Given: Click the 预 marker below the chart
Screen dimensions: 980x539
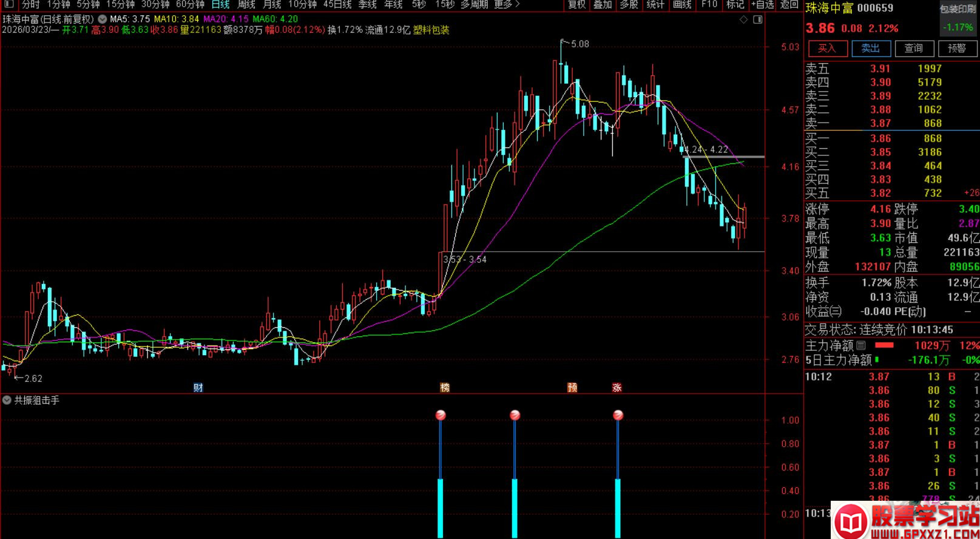Looking at the screenshot, I should click(572, 387).
